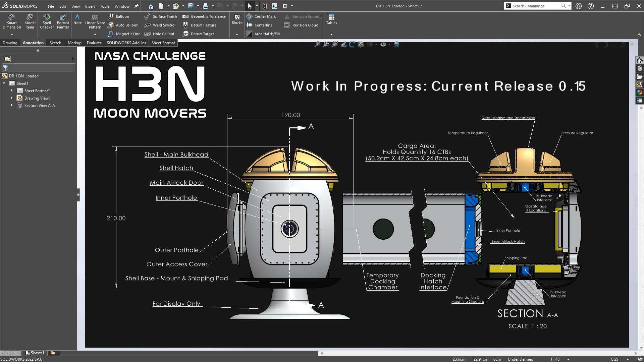Toggle the hide/show items eye icon
The width and height of the screenshot is (644, 362).
pos(383,44)
